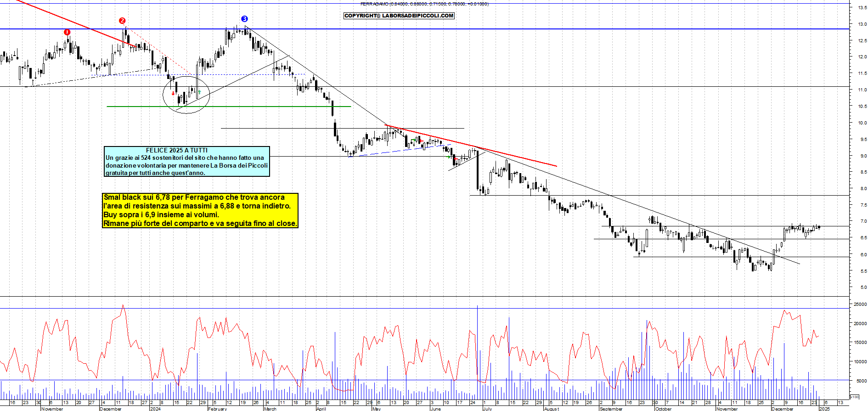Click the 20000 volume axis label

point(860,324)
